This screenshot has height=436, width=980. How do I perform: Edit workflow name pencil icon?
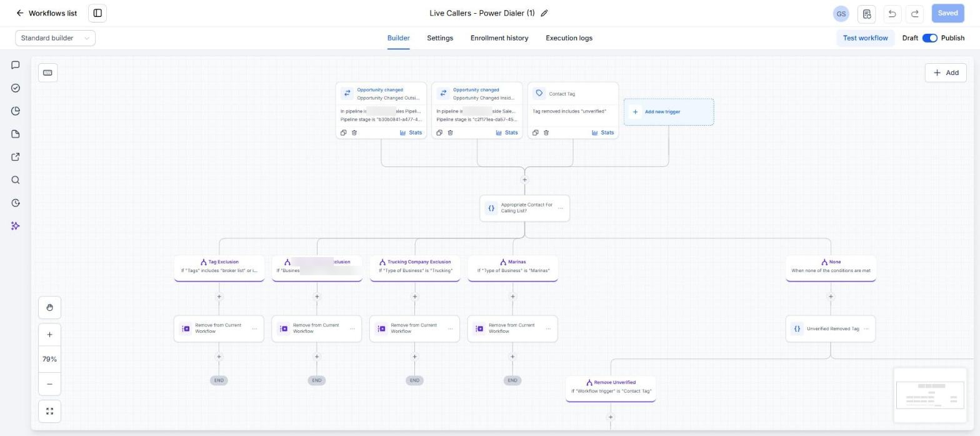[544, 13]
